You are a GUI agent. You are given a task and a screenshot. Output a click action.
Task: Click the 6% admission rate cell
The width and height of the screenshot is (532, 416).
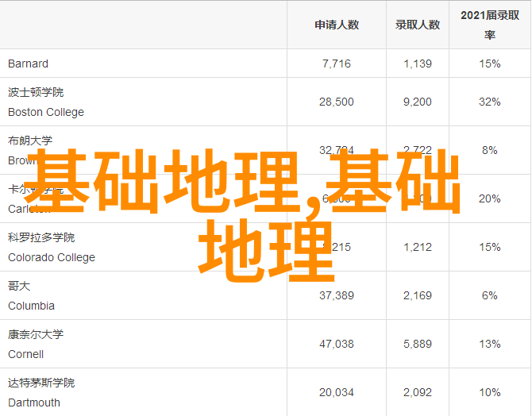coord(490,295)
